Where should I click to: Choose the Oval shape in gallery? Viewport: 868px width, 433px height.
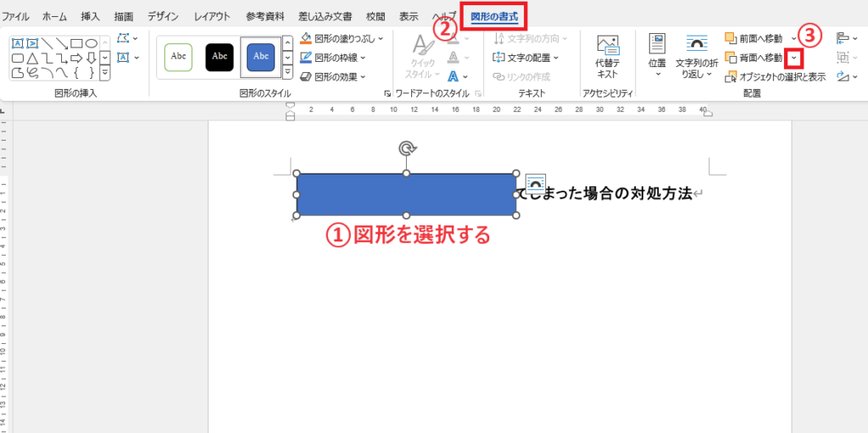(91, 43)
